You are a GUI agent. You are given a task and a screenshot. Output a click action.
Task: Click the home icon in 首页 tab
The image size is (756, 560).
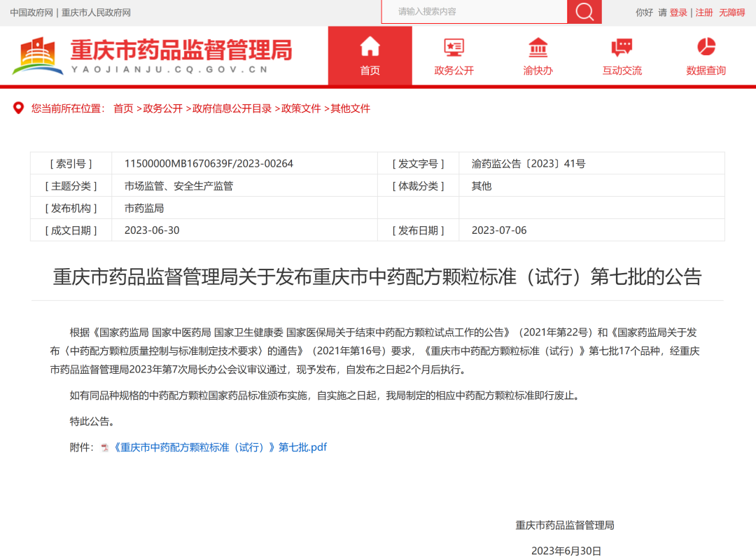(x=370, y=47)
